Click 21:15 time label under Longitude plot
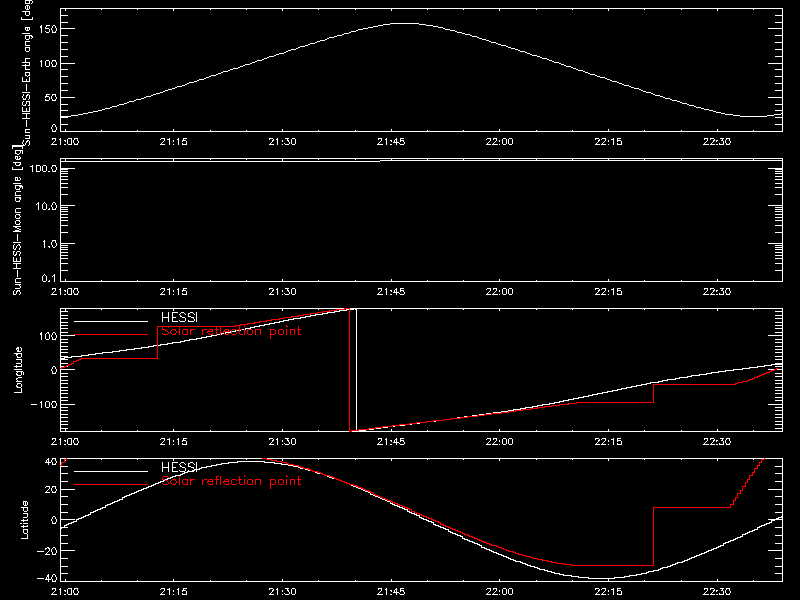Viewport: 800px width, 600px height. point(173,442)
